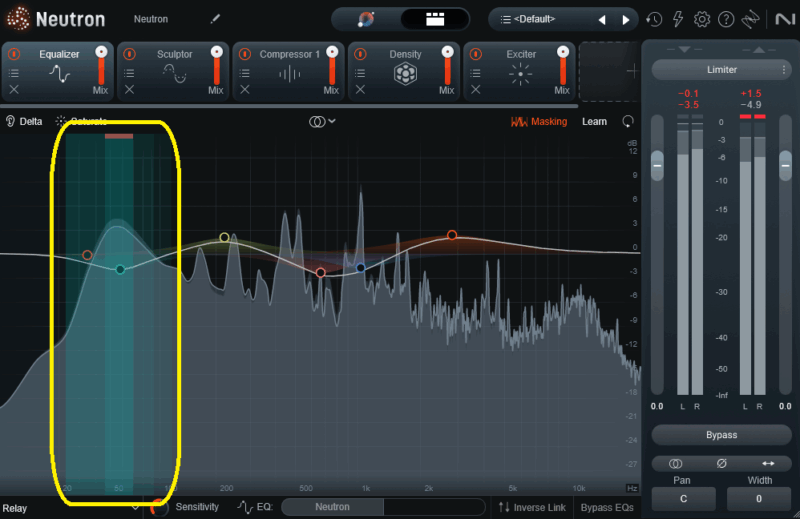
Task: Remove the Sculptor module
Action: (x=129, y=90)
